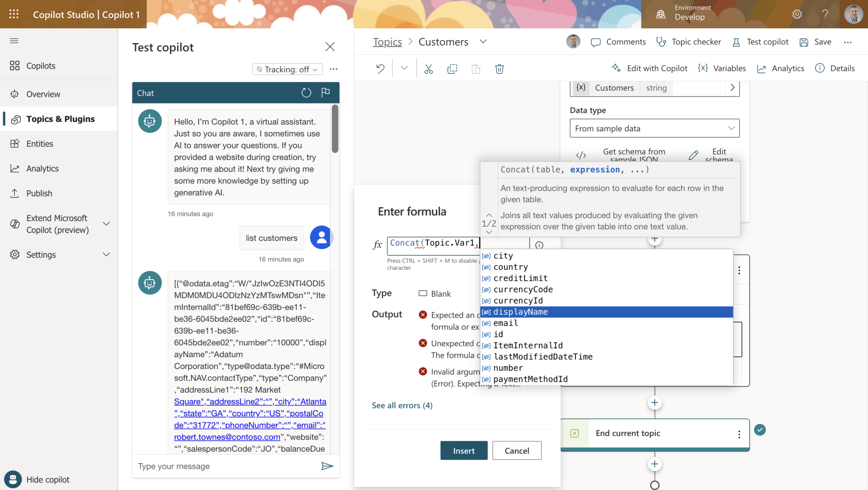Open the Variables pane
Screen dimensions: 868x490
pyautogui.click(x=722, y=69)
